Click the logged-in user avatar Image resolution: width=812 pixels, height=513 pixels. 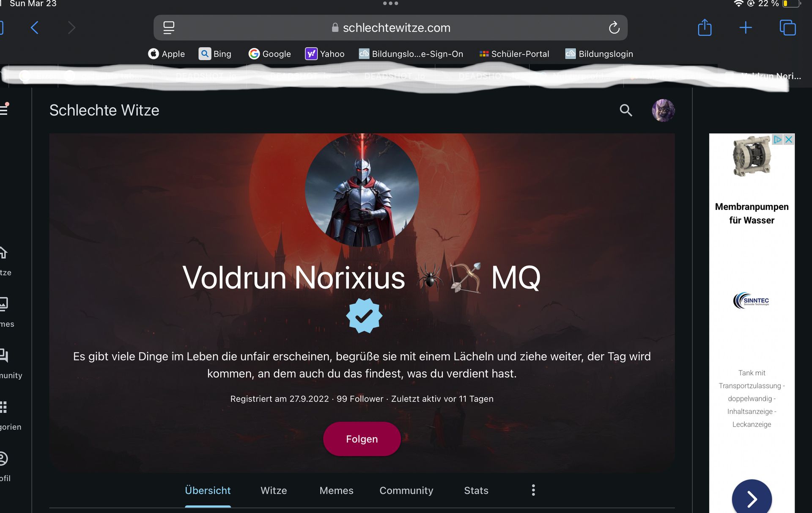coord(663,110)
